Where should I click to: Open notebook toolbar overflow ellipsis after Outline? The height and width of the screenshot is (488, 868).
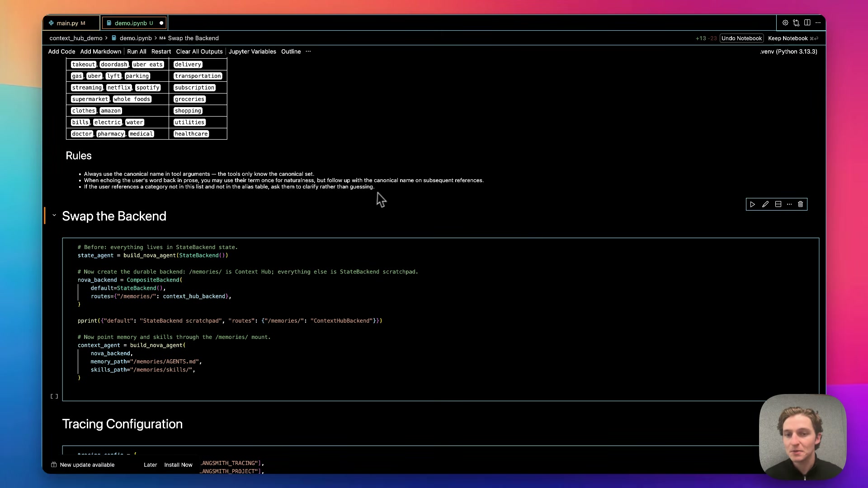(308, 52)
